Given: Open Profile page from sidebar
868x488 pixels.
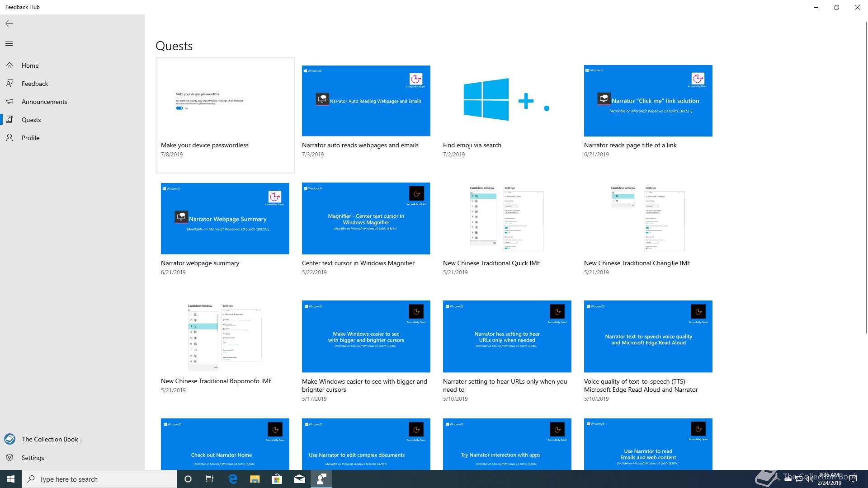Looking at the screenshot, I should tap(72, 138).
